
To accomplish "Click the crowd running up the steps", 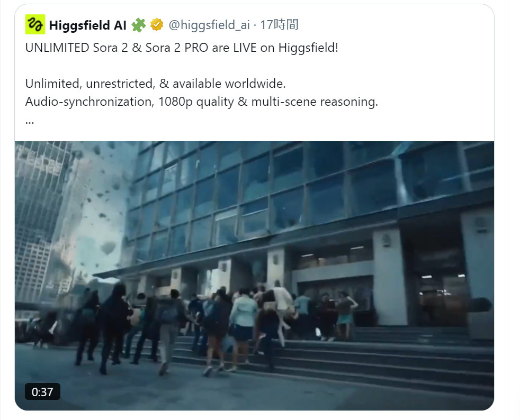I will pyautogui.click(x=212, y=328).
